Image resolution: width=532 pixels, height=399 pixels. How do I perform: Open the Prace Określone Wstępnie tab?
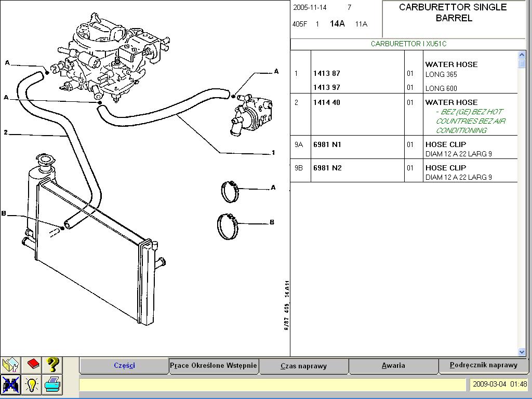pos(214,366)
